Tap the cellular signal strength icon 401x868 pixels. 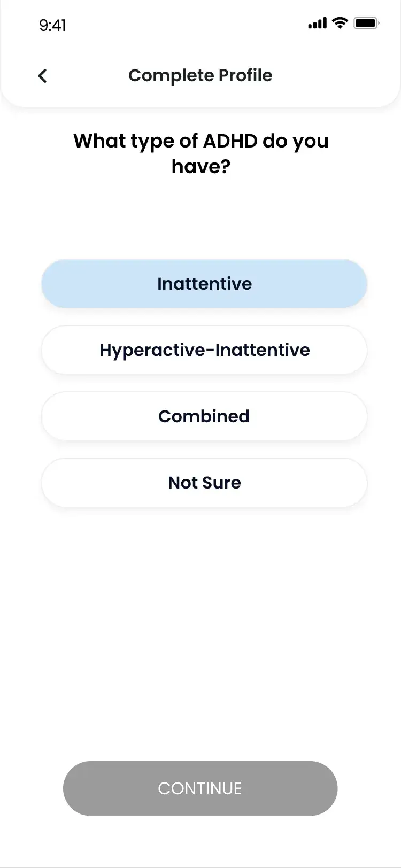[317, 23]
